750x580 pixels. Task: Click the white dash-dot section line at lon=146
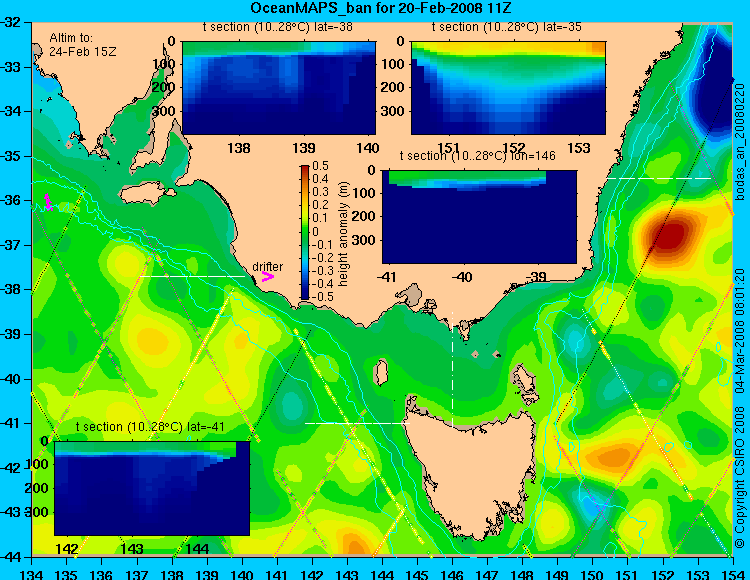click(452, 370)
